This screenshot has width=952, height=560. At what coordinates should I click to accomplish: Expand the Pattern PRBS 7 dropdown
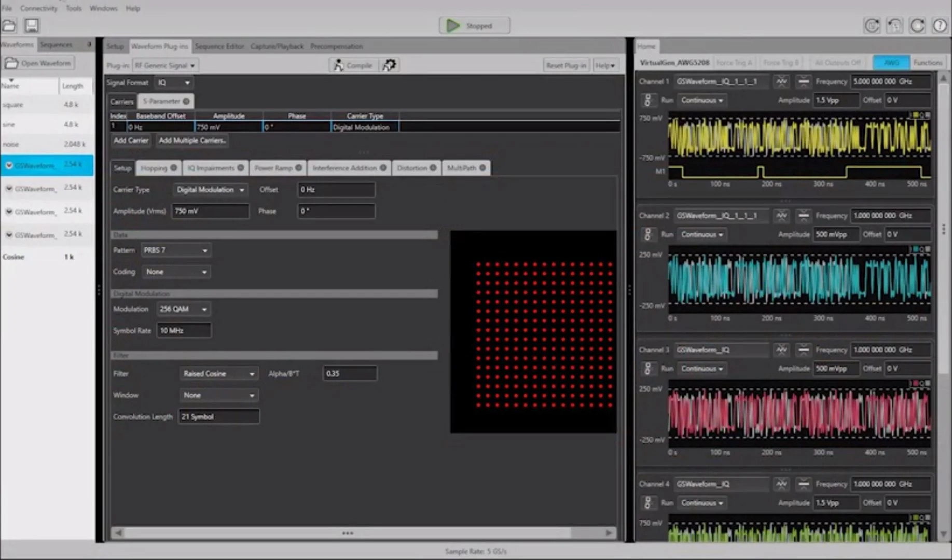[x=176, y=250]
